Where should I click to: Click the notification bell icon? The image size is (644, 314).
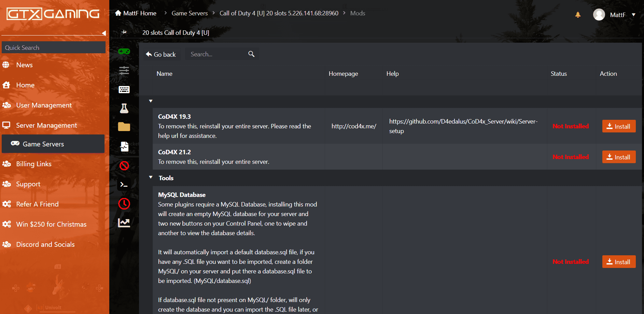point(578,15)
